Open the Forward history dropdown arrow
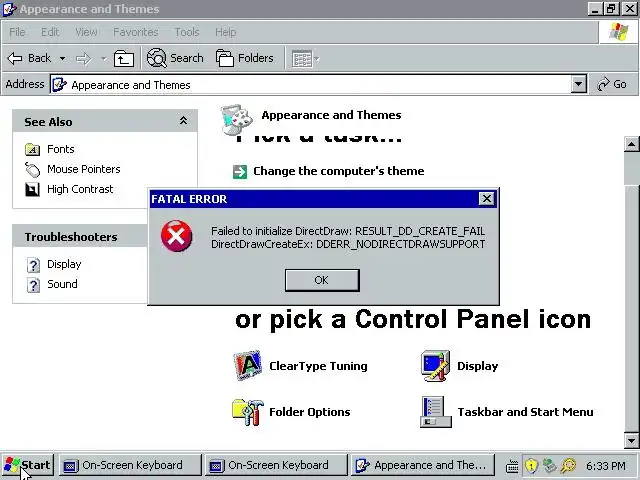Image resolution: width=640 pixels, height=480 pixels. click(104, 59)
